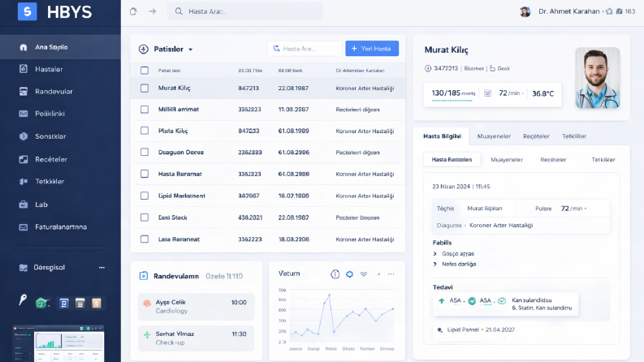Click the blue settings icon in Vatum chart

coord(349,274)
